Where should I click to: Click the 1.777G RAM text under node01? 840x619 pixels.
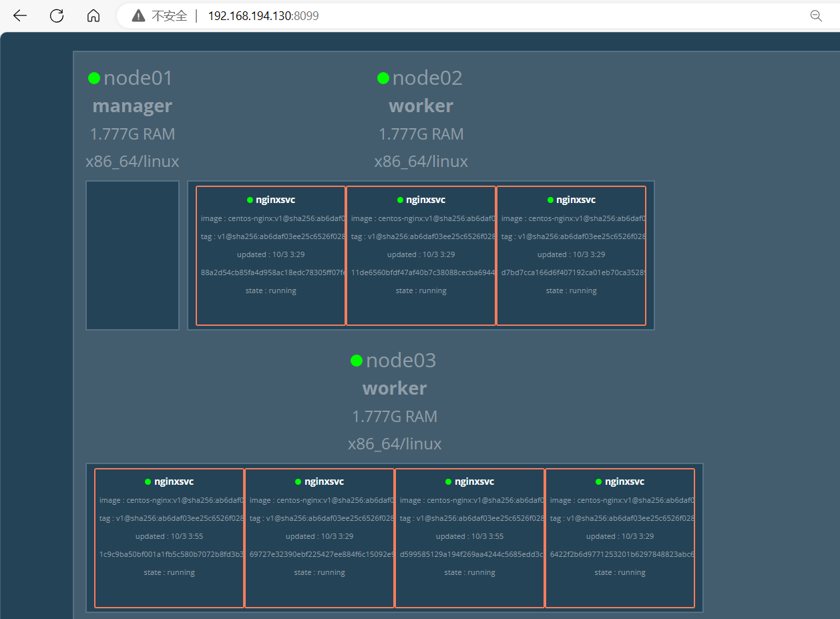(132, 134)
